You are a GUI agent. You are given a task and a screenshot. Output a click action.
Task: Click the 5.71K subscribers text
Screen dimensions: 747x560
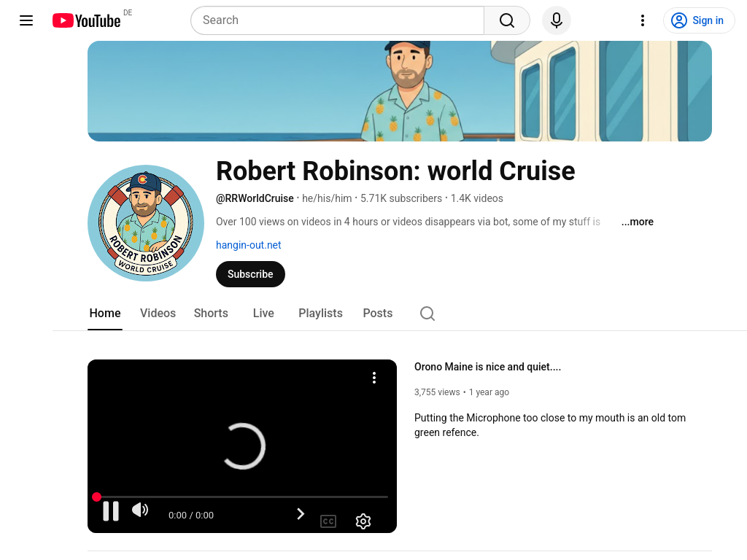(x=401, y=198)
